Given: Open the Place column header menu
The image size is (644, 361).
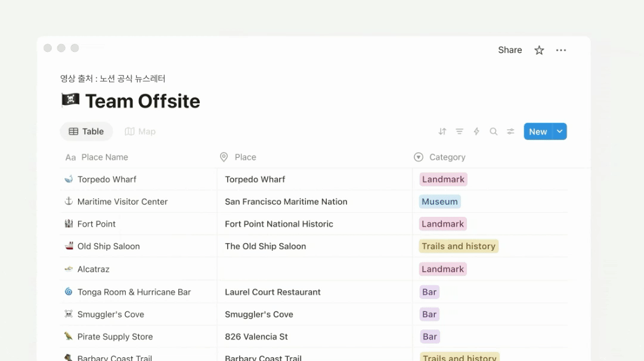Looking at the screenshot, I should coord(245,157).
